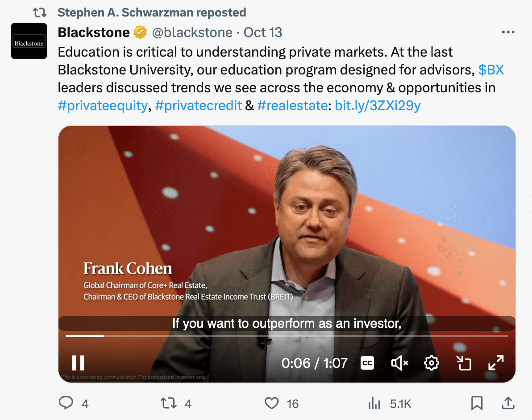Open the #privateequity hashtag
Viewport: 532px width, 420px height.
pos(103,106)
